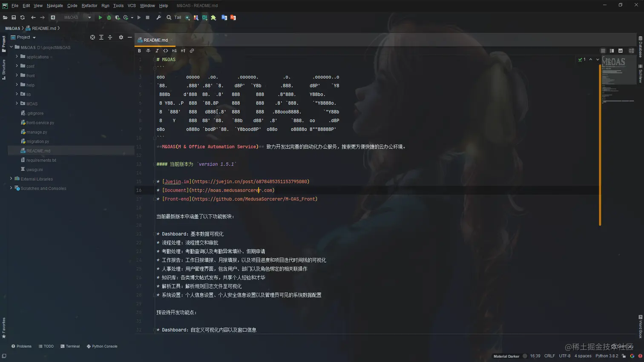This screenshot has width=644, height=362.
Task: Apply italic formatting in markdown toolbar
Action: pos(157,51)
